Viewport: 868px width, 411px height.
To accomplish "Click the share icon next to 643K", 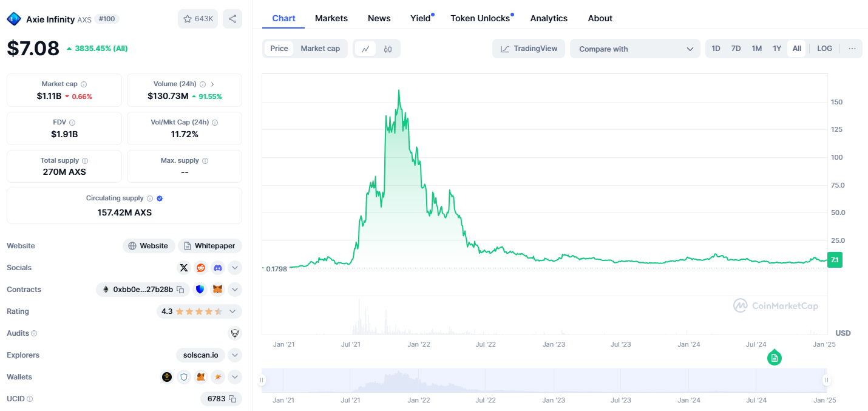I will (x=232, y=19).
